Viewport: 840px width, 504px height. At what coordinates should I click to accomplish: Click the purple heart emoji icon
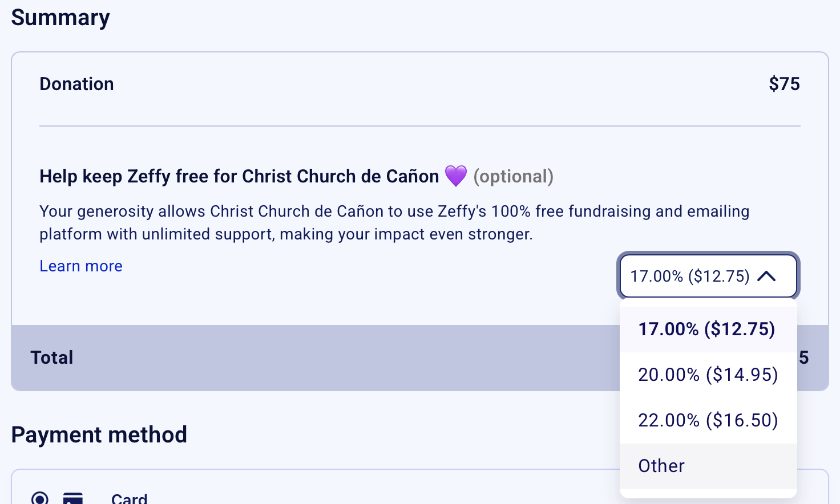455,176
